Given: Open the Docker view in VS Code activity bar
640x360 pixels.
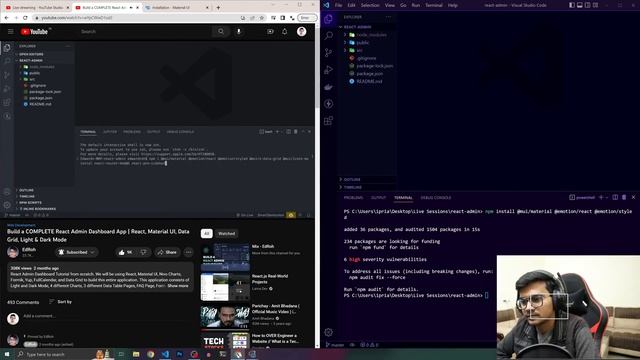Looking at the screenshot, I should pyautogui.click(x=328, y=87).
